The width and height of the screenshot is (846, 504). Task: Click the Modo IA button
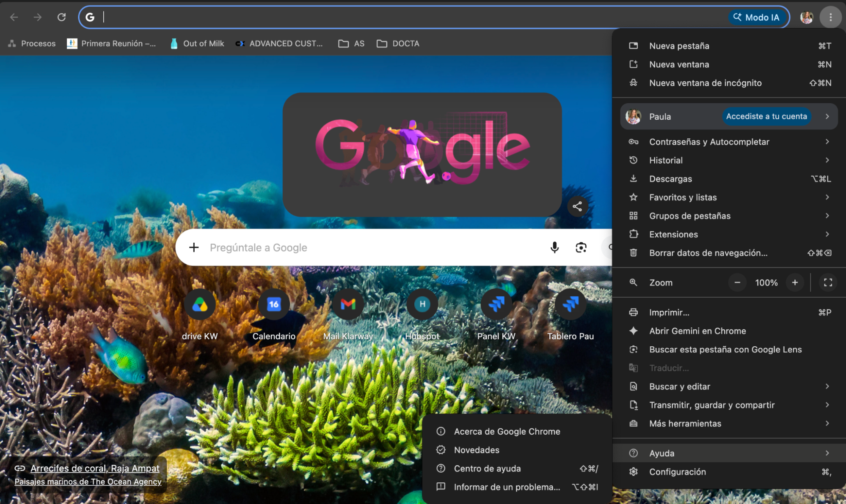pos(757,17)
